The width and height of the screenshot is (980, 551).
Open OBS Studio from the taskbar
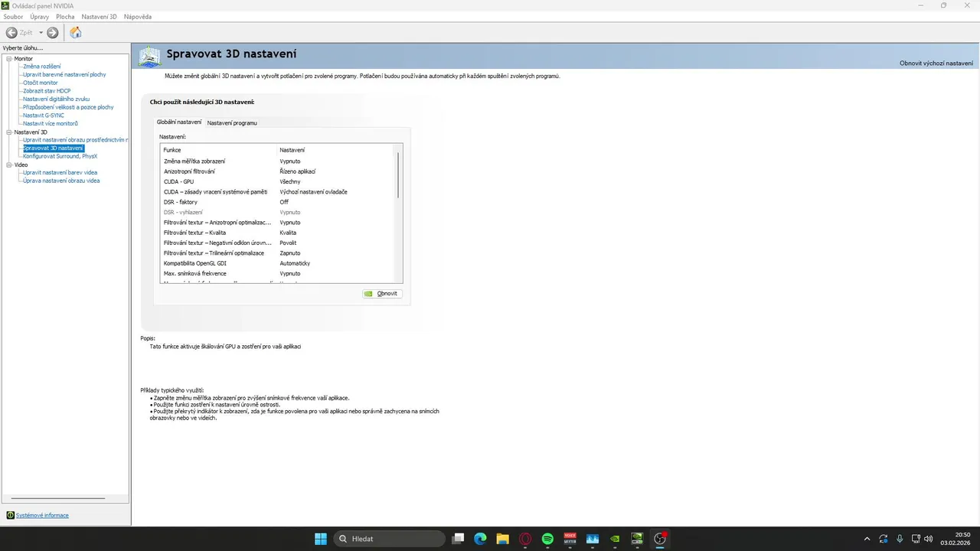click(x=660, y=539)
